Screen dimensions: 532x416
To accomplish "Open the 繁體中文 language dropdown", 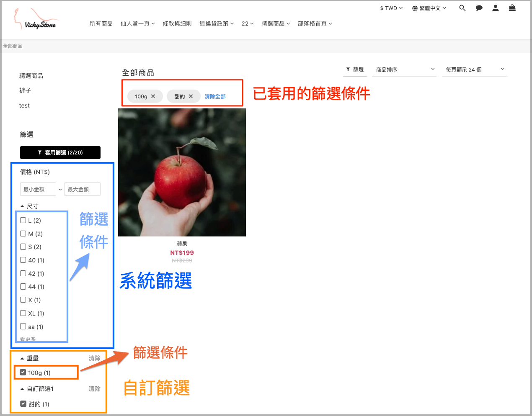I will pos(429,8).
